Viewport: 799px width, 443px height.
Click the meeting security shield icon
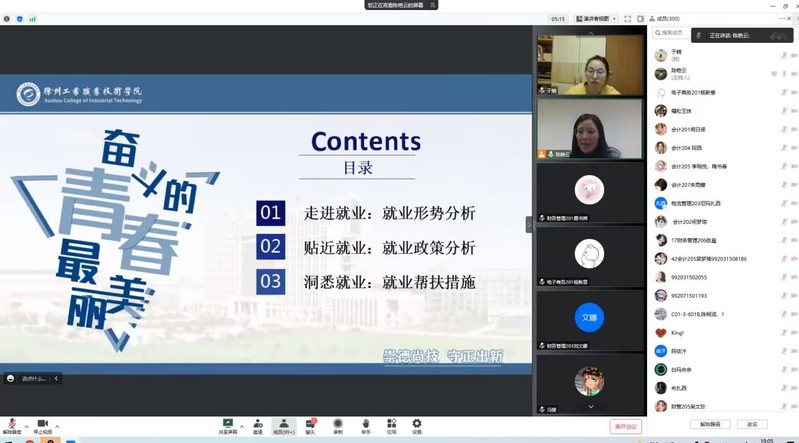tap(19, 19)
